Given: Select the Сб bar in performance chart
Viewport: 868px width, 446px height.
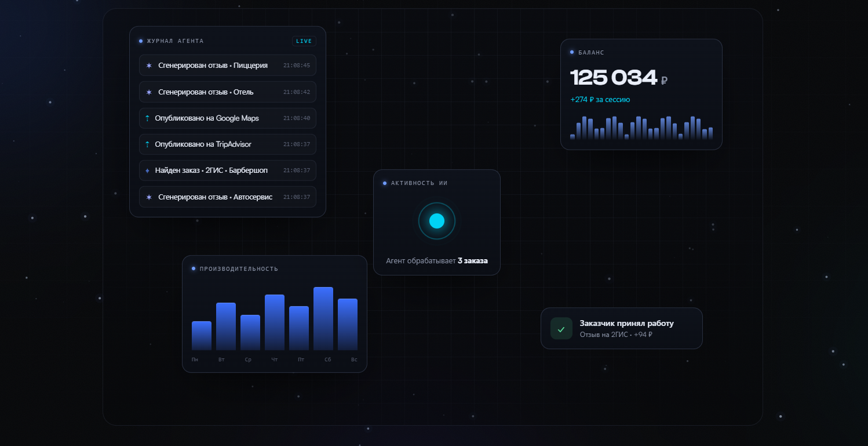Looking at the screenshot, I should point(323,319).
